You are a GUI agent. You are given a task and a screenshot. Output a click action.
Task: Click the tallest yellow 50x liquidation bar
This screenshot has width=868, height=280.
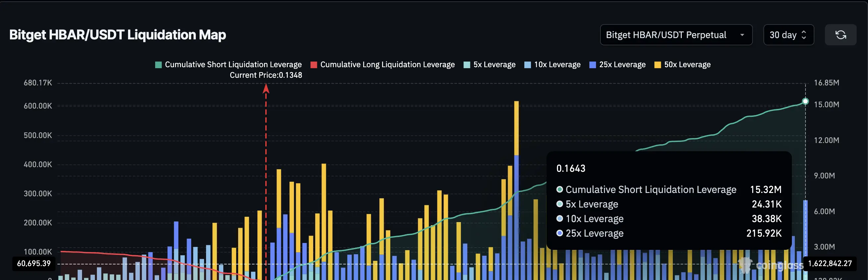tap(517, 128)
